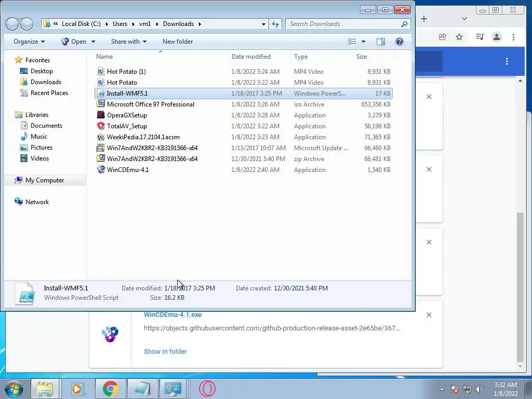Open Chrome's three-dot menu
The width and height of the screenshot is (532, 399).
point(513,37)
